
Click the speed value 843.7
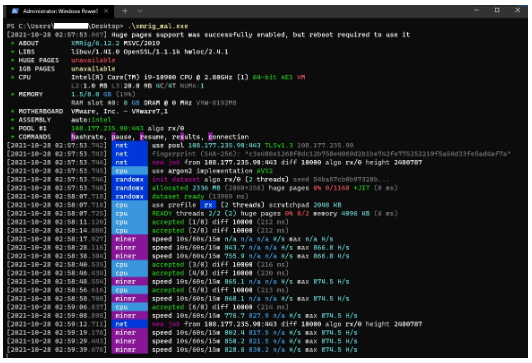tap(234, 247)
